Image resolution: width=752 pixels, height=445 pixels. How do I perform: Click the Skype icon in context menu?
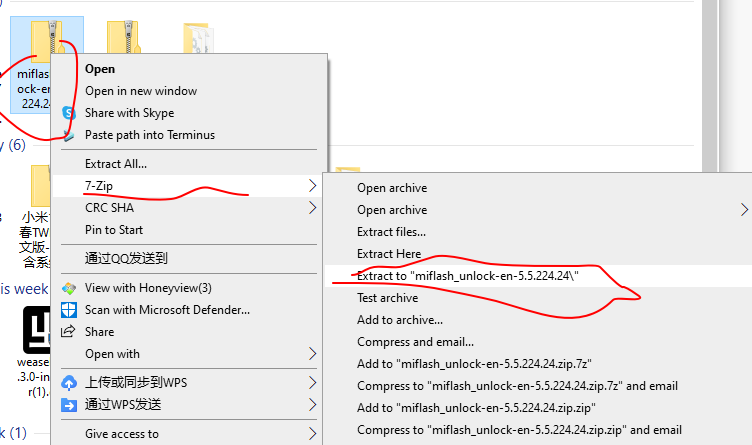click(x=70, y=113)
